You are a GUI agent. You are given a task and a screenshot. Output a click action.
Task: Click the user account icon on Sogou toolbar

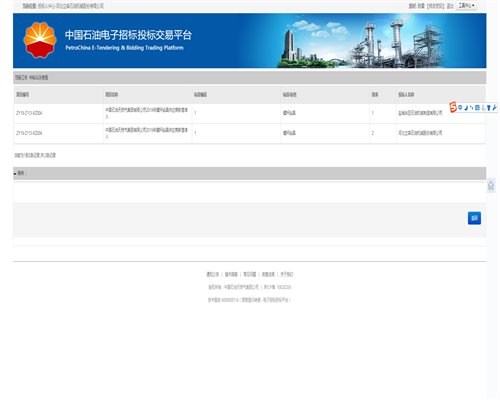(483, 107)
